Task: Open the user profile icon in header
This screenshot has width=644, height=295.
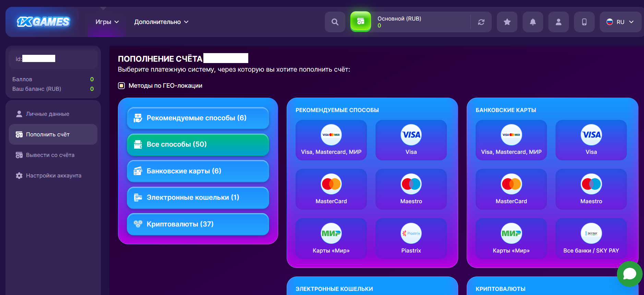Action: click(x=559, y=22)
